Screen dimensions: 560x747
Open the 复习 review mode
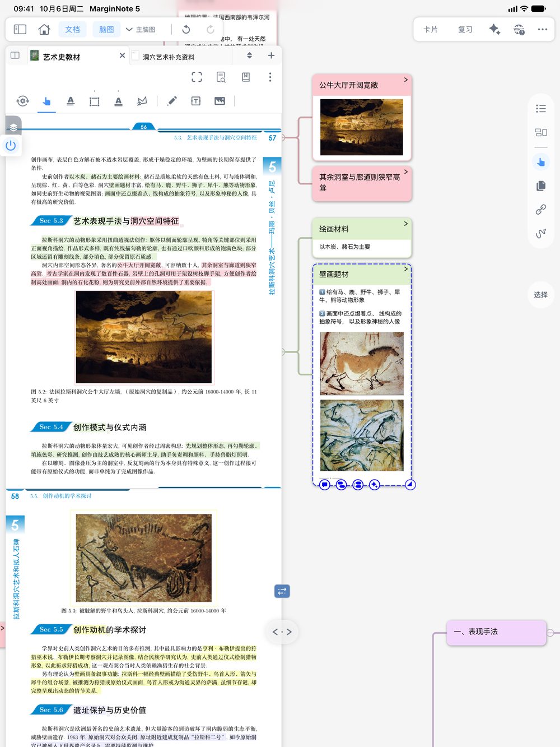(x=465, y=29)
